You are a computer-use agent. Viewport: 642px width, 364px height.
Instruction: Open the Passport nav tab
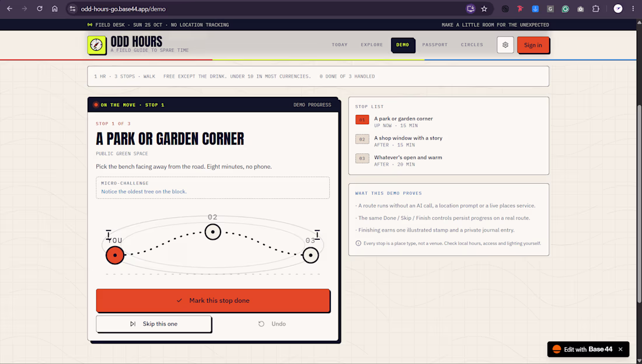pos(435,45)
